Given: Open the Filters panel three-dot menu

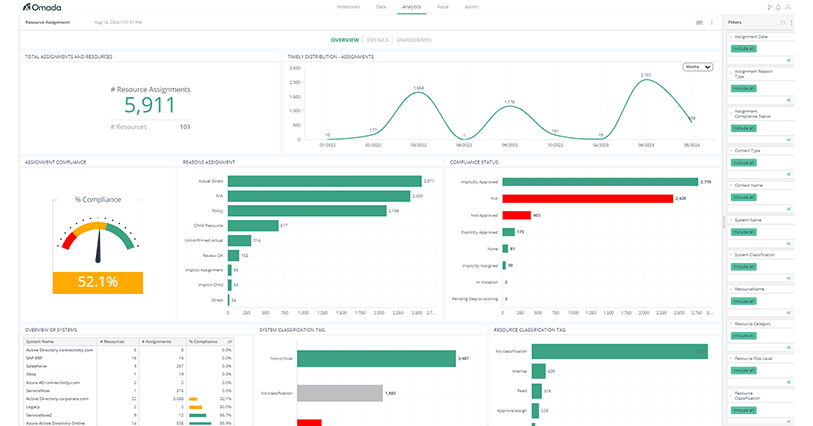Looking at the screenshot, I should [x=792, y=22].
